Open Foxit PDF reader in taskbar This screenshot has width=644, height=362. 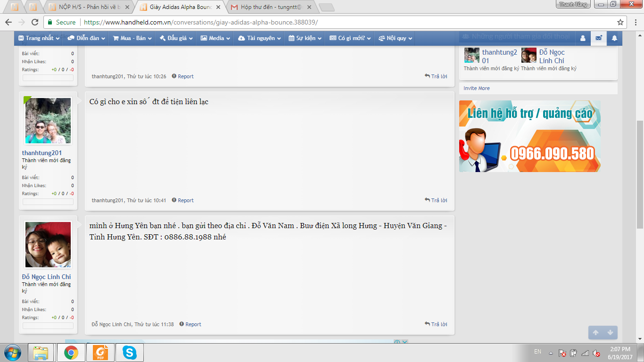100,353
